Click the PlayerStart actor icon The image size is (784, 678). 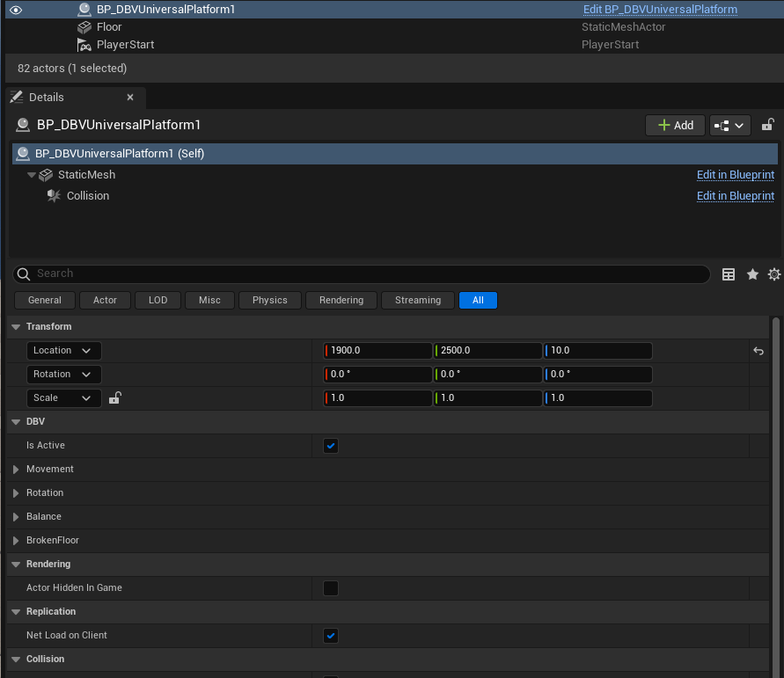[84, 45]
